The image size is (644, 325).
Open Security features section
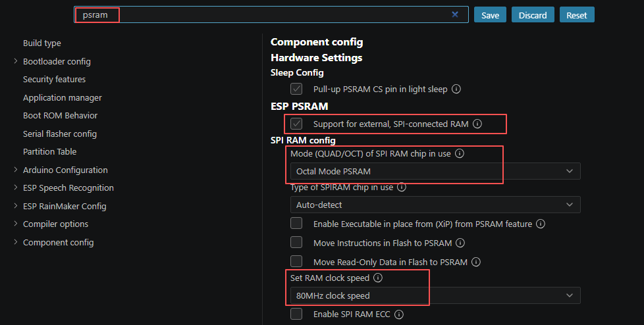coord(54,79)
